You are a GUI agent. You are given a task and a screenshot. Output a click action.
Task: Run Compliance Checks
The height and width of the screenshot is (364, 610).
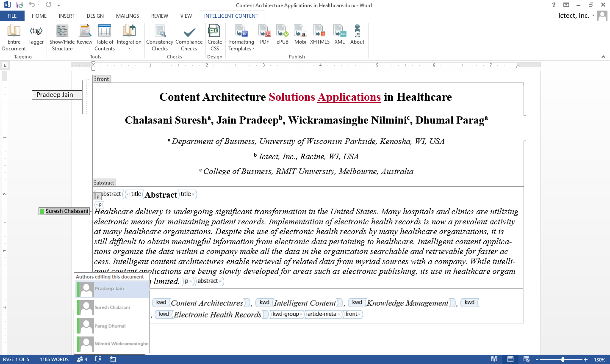pyautogui.click(x=189, y=38)
